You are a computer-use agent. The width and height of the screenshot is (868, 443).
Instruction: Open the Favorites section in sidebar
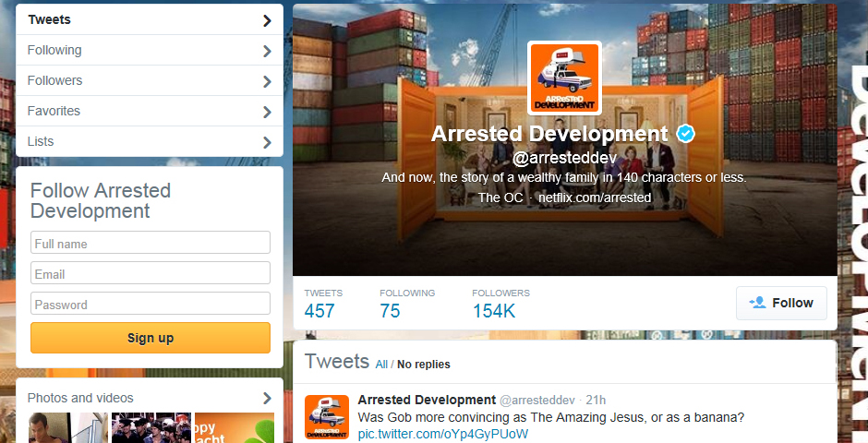coord(150,111)
